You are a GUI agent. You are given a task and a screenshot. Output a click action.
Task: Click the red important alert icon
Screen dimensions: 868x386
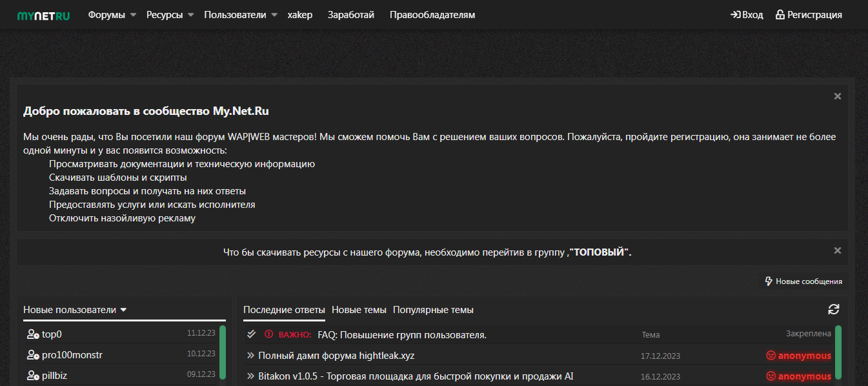point(269,334)
